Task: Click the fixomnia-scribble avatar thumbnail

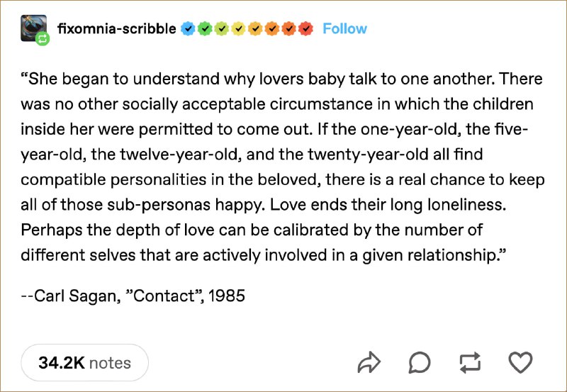Action: click(x=33, y=28)
